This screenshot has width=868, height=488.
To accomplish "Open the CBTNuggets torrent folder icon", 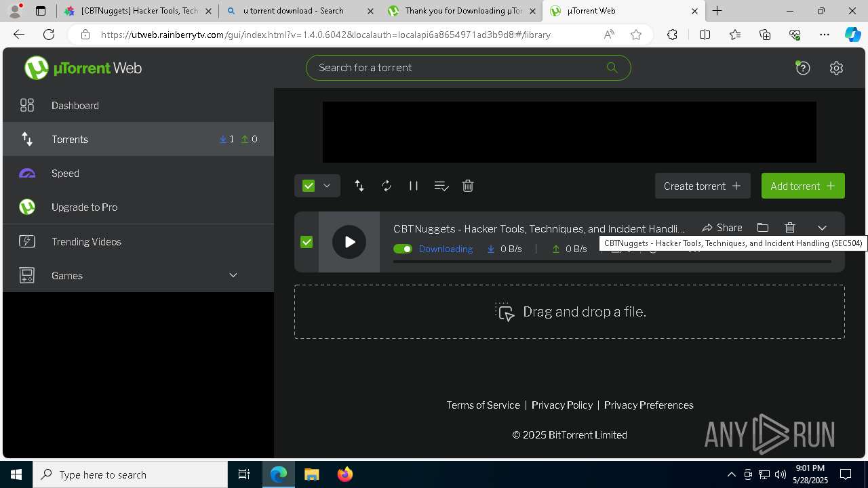I will [763, 228].
